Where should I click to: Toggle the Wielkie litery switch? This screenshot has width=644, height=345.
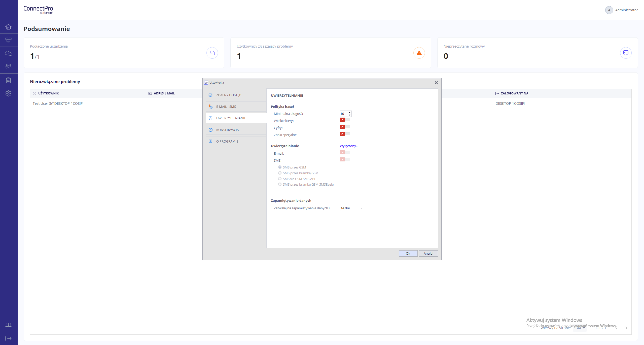(x=345, y=120)
